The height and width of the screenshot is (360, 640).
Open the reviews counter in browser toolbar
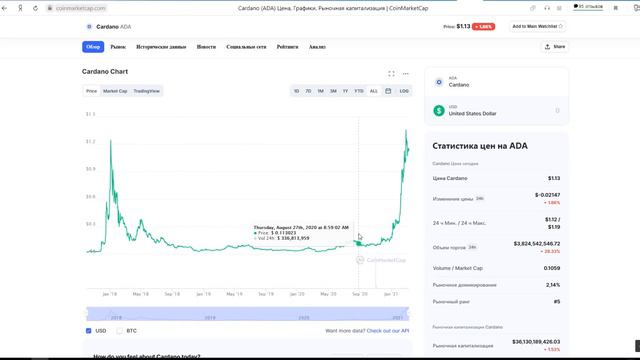tap(588, 7)
